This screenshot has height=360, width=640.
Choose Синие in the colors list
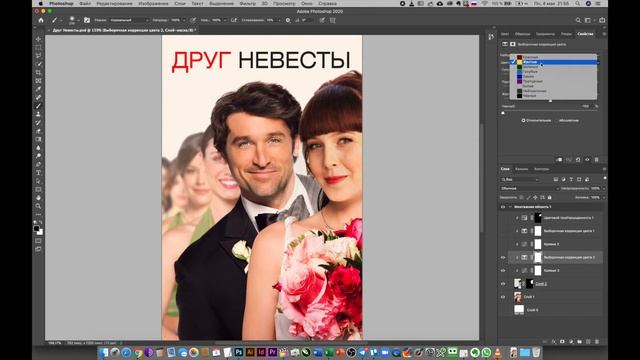[x=554, y=76]
